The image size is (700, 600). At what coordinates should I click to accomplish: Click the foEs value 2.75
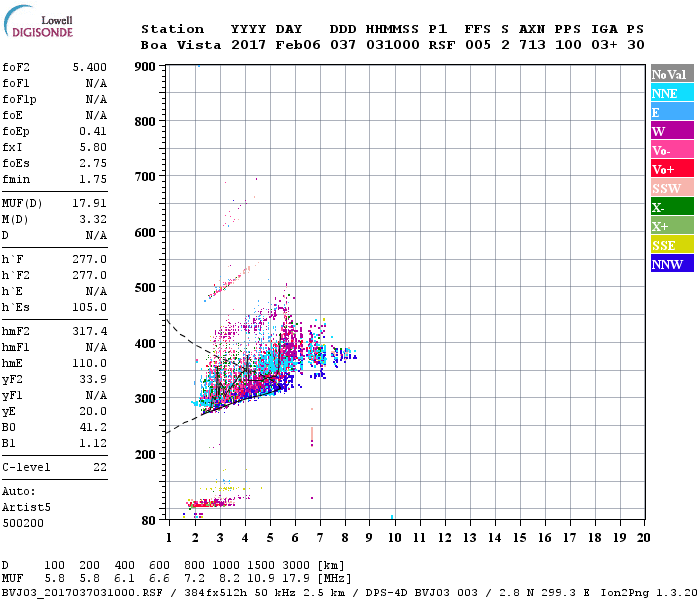pyautogui.click(x=93, y=163)
